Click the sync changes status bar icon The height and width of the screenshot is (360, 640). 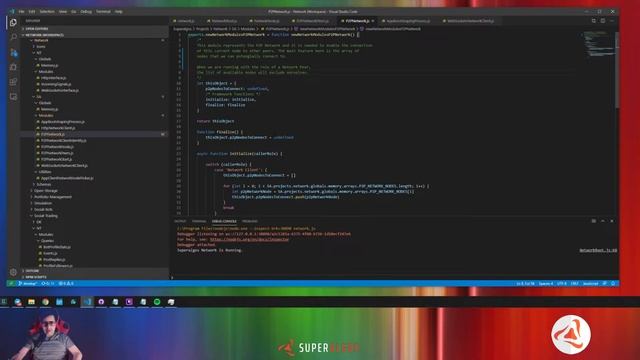(x=47, y=283)
